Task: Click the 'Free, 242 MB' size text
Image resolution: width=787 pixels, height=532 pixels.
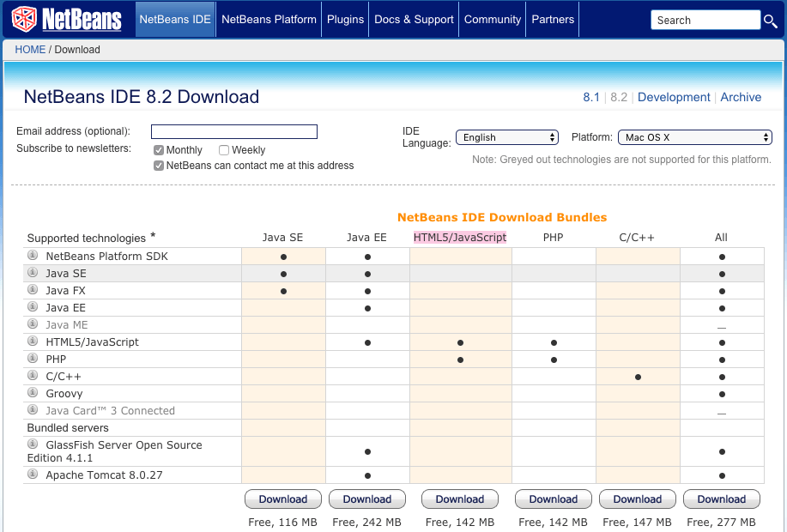Action: 367,523
